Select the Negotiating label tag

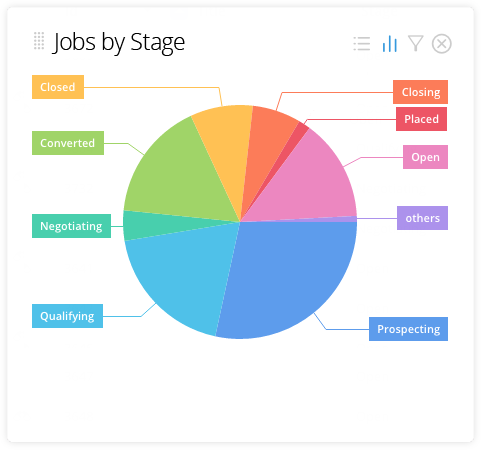(71, 226)
